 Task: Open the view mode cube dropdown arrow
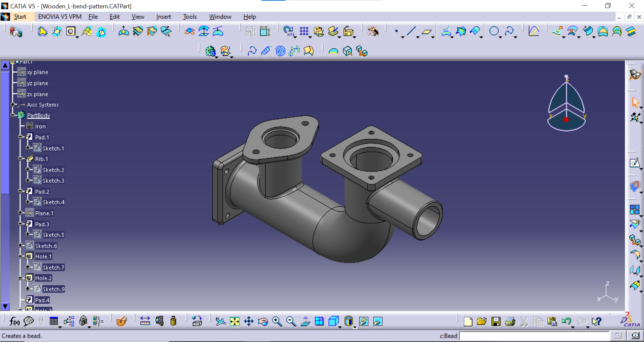340,327
